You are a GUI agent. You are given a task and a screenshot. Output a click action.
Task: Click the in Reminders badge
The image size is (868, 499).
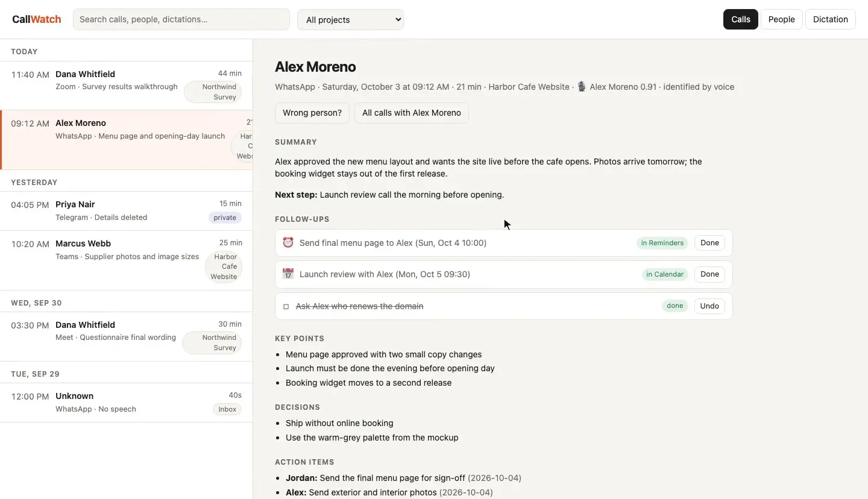pos(662,243)
